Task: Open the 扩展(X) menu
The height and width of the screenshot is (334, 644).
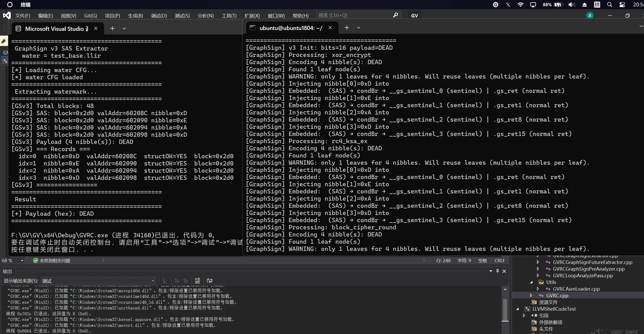Action: pyautogui.click(x=252, y=16)
